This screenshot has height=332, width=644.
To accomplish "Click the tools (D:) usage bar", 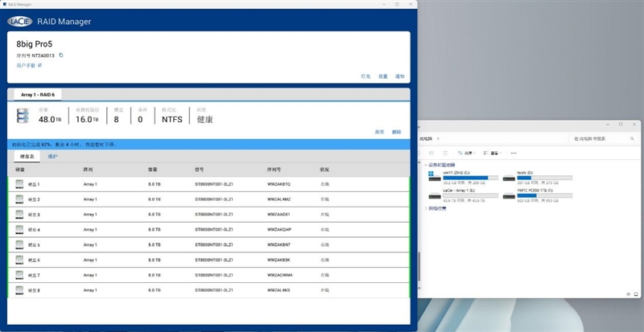I will [x=545, y=178].
